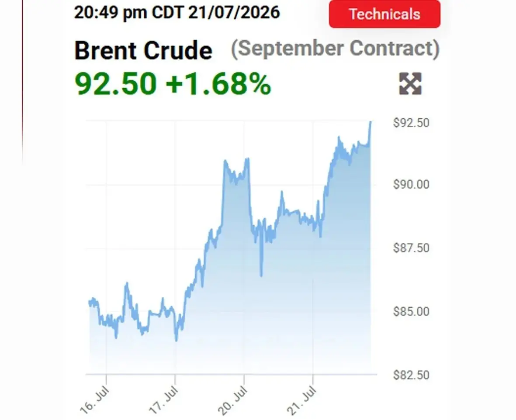This screenshot has width=516, height=420.
Task: Click the $82.50 price axis label
Action: [411, 375]
